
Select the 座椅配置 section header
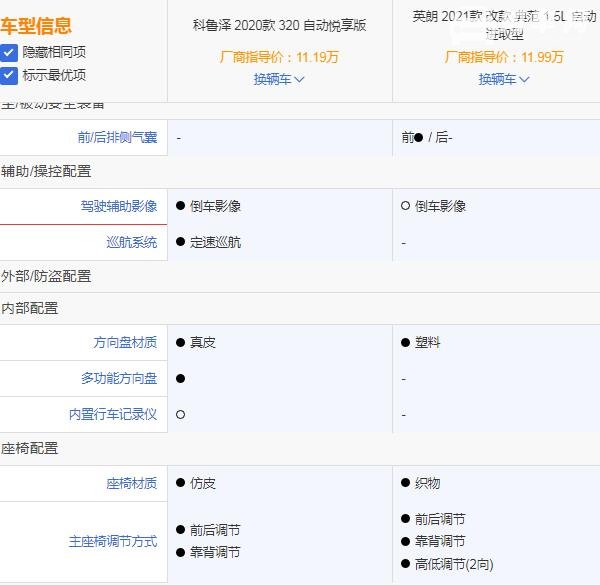29,448
